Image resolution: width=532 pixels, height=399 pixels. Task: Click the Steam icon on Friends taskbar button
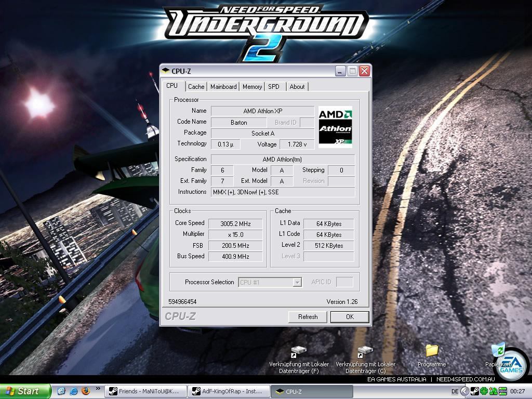[x=113, y=391]
